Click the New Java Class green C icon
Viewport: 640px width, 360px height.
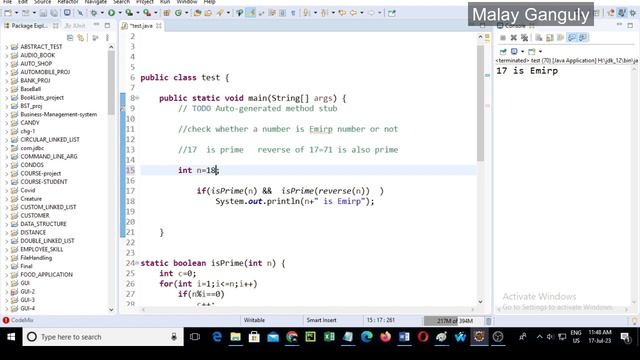[x=178, y=13]
